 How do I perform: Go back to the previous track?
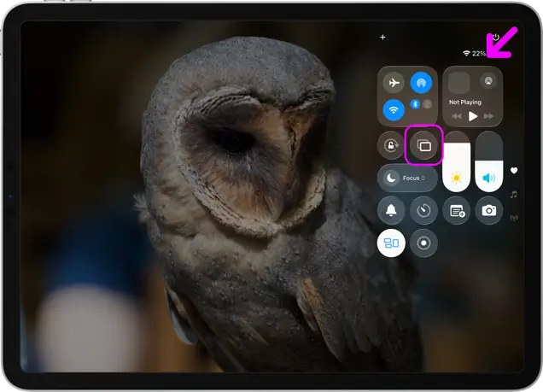(457, 115)
